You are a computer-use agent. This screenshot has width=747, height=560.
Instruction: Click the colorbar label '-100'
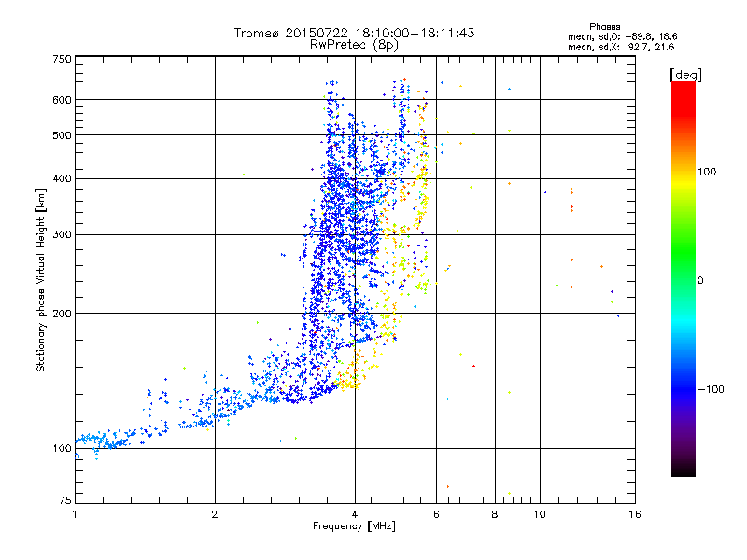[x=712, y=389]
